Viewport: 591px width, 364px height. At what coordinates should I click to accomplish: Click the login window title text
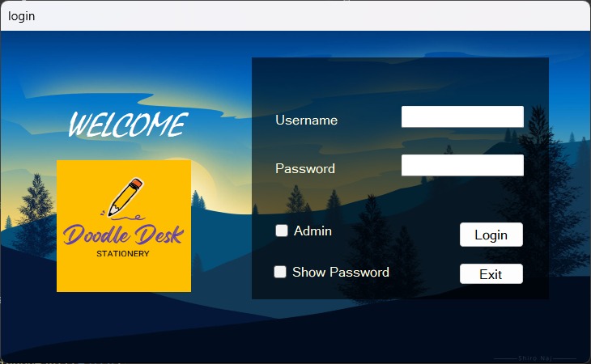click(22, 15)
